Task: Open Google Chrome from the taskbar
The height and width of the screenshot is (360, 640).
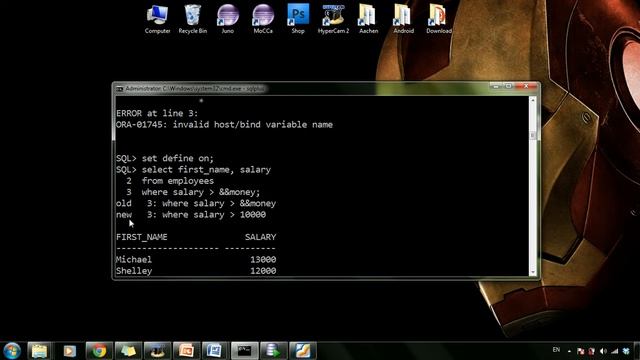Action: pos(99,351)
